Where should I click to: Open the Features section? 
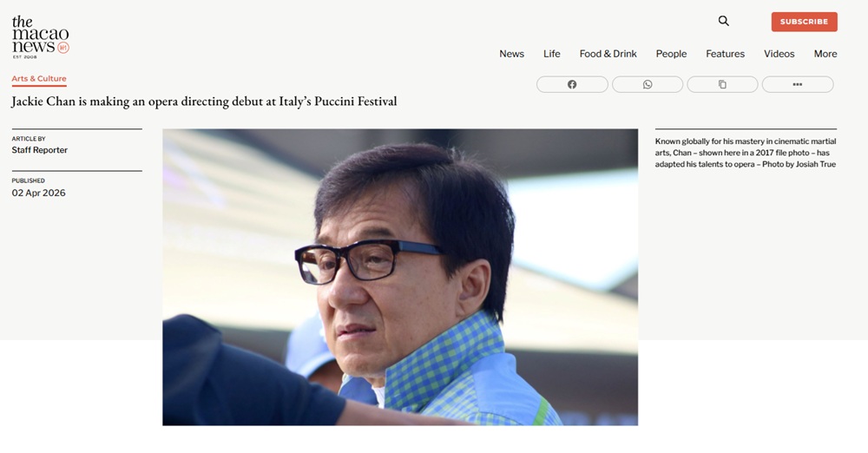[725, 54]
